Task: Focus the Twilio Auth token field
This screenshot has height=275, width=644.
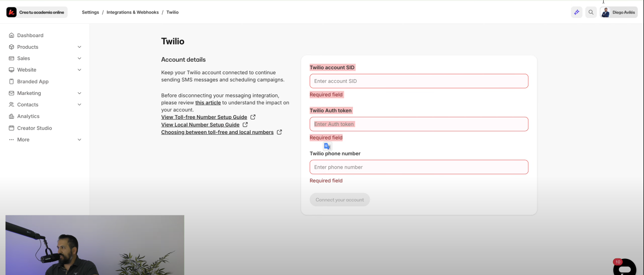Action: pyautogui.click(x=419, y=124)
